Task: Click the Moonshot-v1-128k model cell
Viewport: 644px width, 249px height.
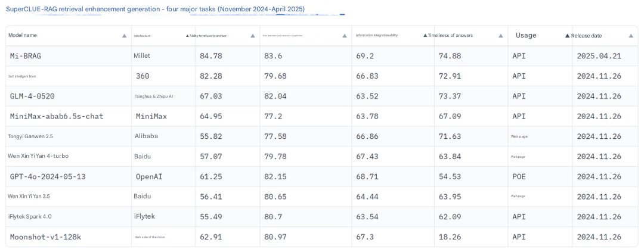Action: pyautogui.click(x=45, y=237)
